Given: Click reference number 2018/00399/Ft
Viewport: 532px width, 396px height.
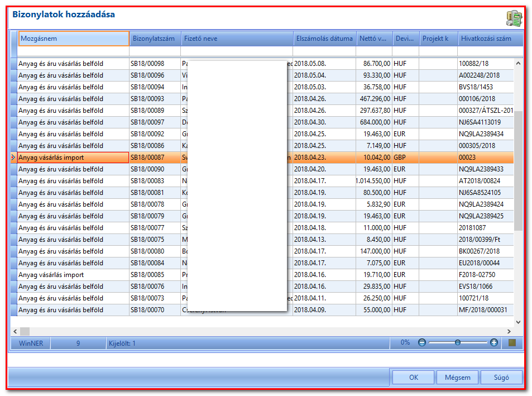Looking at the screenshot, I should 486,240.
